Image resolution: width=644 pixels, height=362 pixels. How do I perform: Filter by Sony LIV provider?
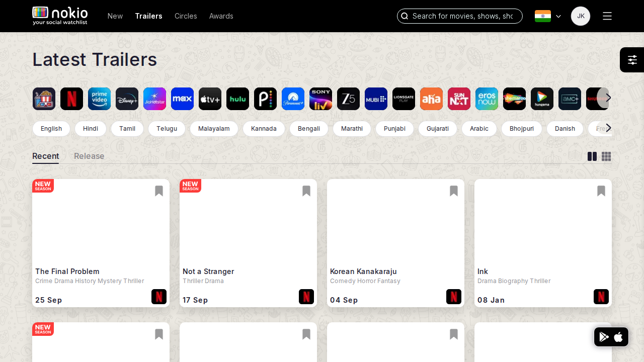(x=320, y=99)
